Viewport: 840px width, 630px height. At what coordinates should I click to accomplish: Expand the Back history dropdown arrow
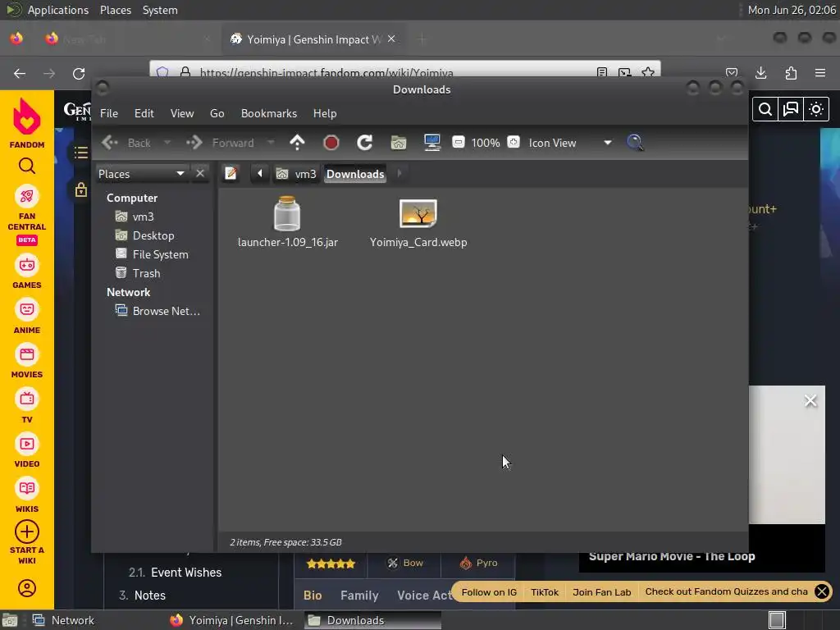click(x=167, y=143)
